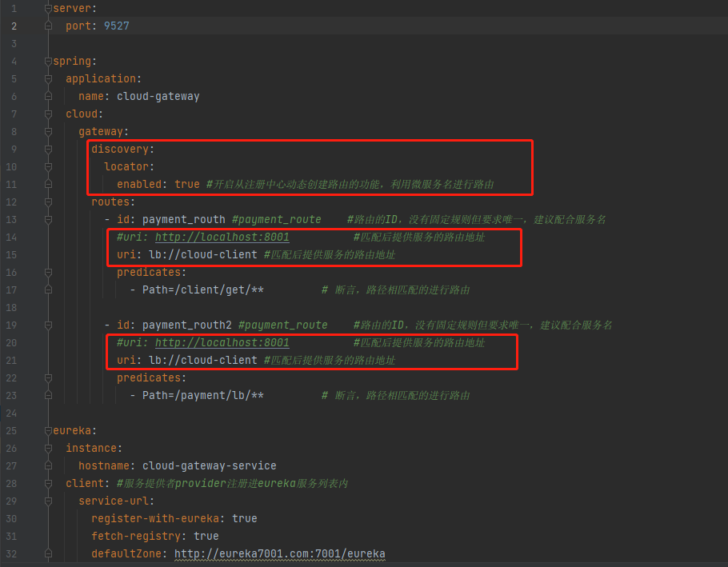Click the Path=/client/get/** predicate
The image size is (728, 567).
coord(203,290)
